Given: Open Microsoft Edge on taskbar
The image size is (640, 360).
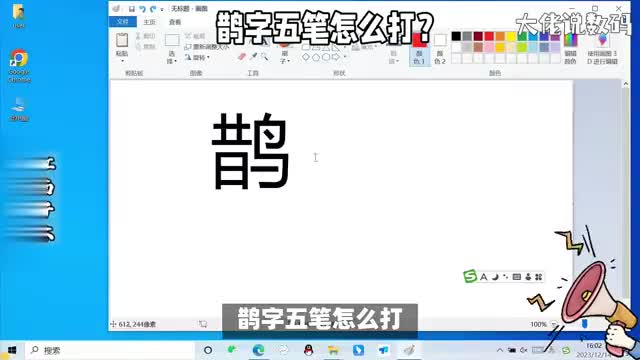Looking at the screenshot, I should 258,350.
